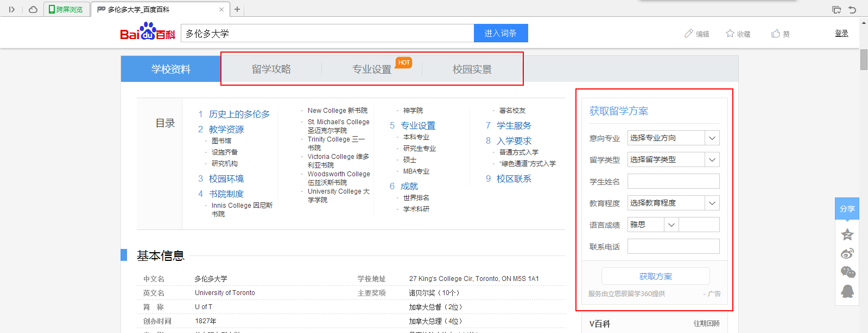Click the Qzone star share icon
This screenshot has width=868, height=333.
[x=847, y=235]
